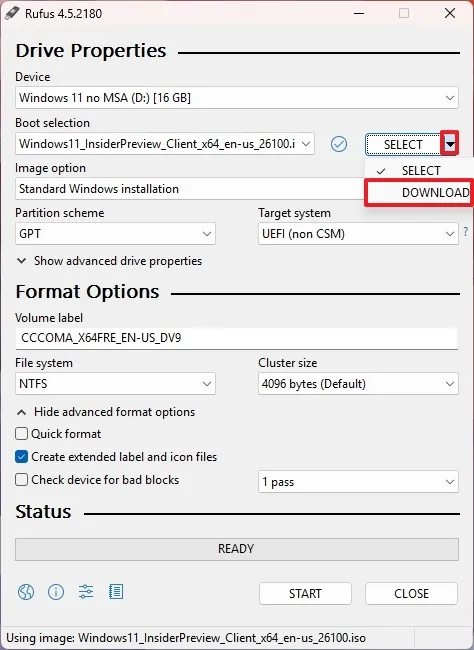Open the language globe icon

pos(26,592)
